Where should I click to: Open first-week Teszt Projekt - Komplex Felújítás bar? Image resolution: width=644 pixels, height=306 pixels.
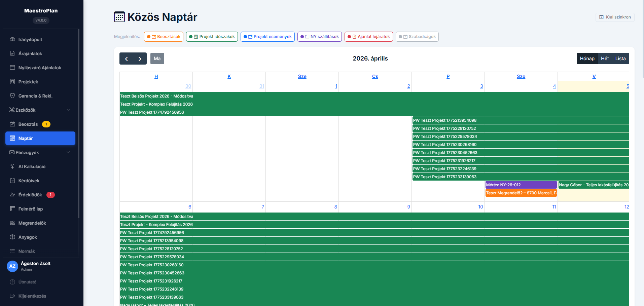374,104
